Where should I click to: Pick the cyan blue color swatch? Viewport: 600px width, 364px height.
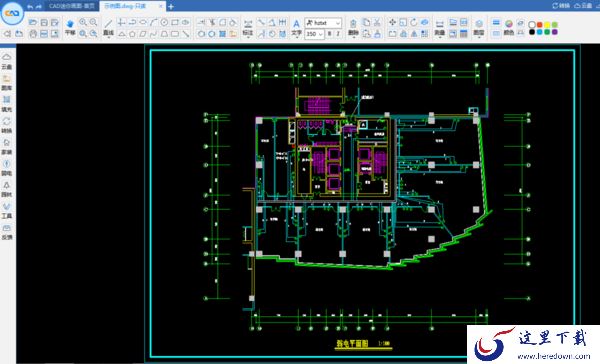point(540,32)
